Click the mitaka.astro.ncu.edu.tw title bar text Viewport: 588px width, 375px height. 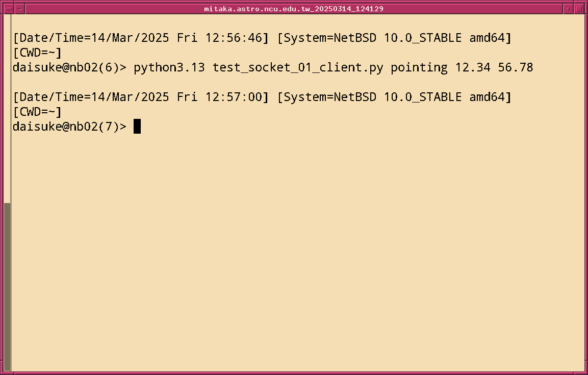coord(294,9)
